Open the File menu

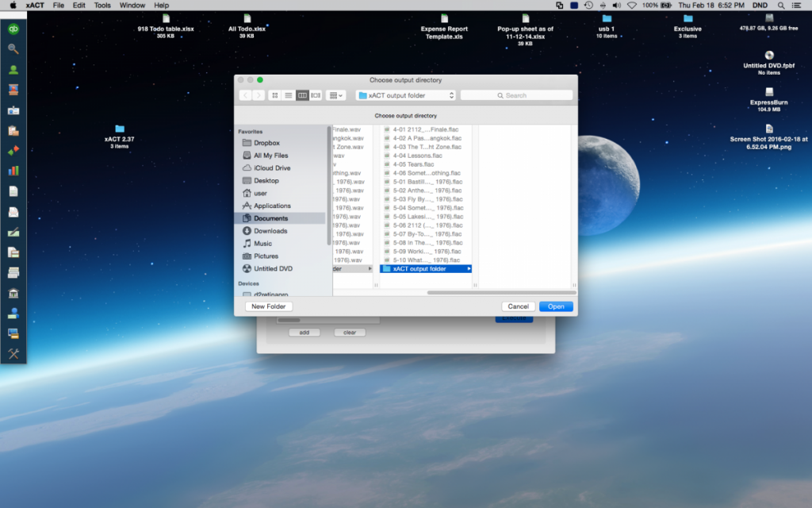59,6
